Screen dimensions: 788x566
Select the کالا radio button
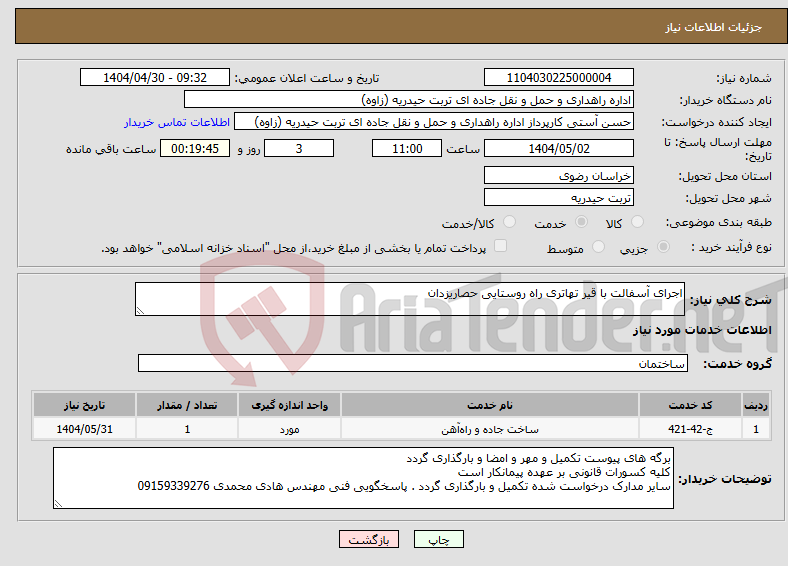[637, 222]
